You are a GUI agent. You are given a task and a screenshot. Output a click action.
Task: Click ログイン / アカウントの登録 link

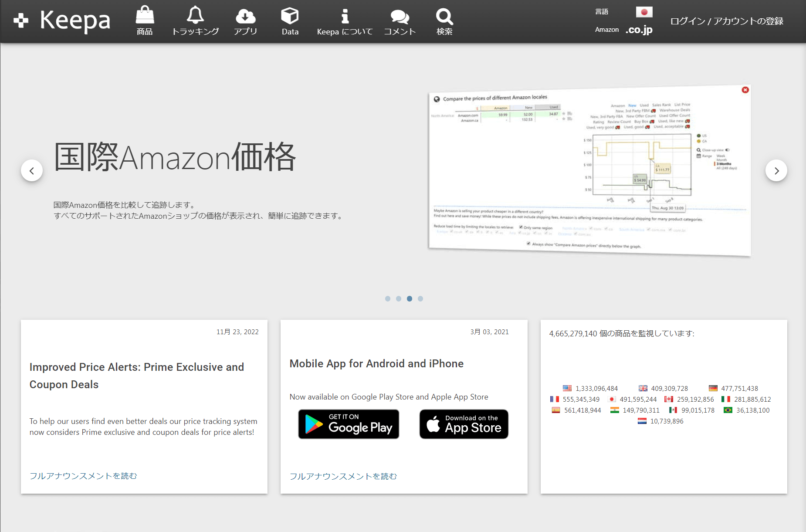point(727,21)
